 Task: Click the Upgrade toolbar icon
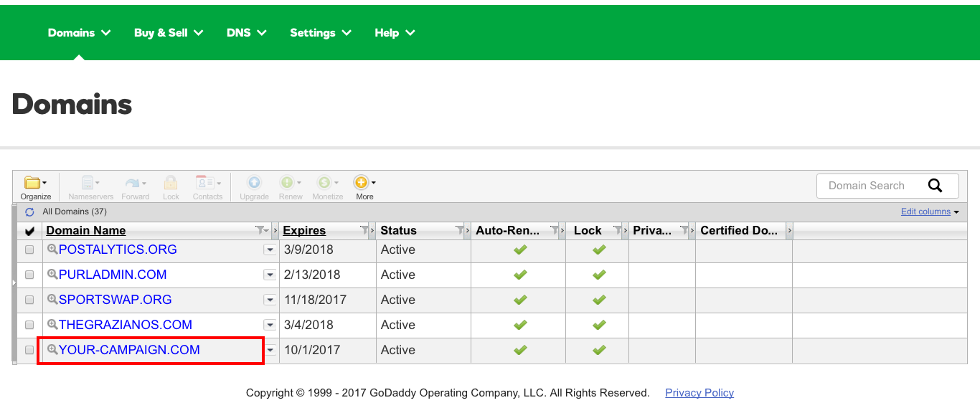click(254, 188)
